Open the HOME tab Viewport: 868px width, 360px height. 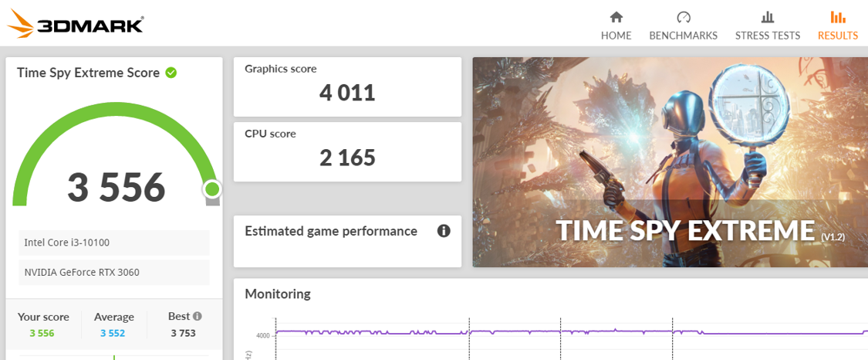click(x=616, y=25)
